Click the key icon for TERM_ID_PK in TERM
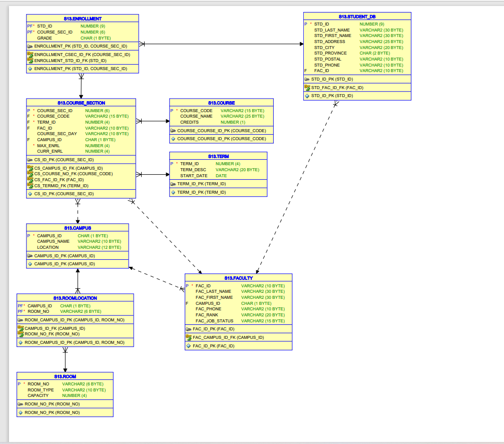This screenshot has width=504, height=444. coord(172,184)
